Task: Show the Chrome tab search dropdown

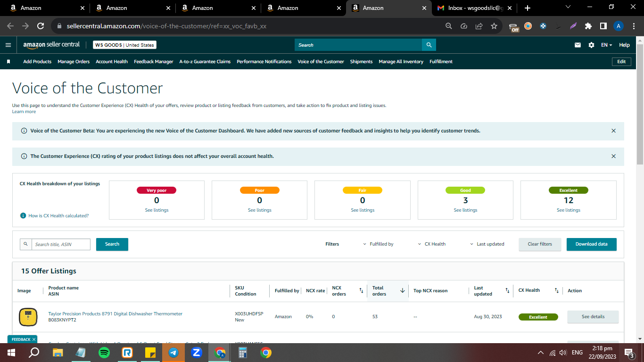Action: 568,7
